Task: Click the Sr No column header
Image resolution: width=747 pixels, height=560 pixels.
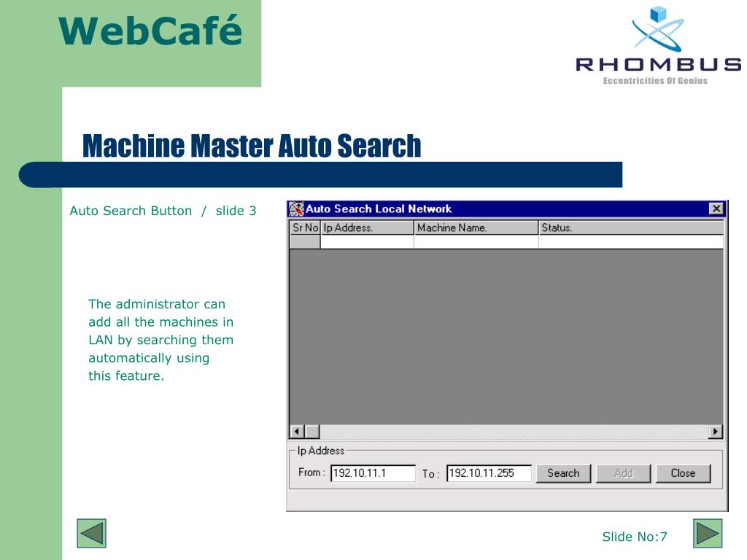Action: tap(305, 228)
